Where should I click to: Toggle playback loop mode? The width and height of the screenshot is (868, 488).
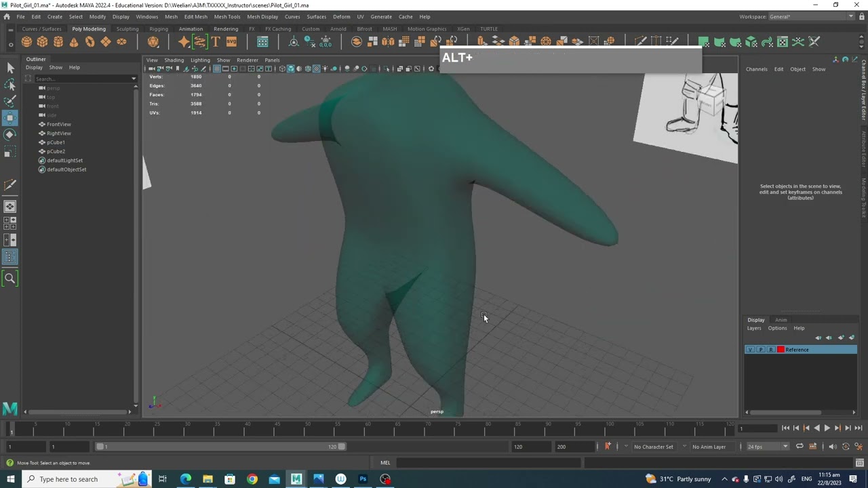(800, 447)
